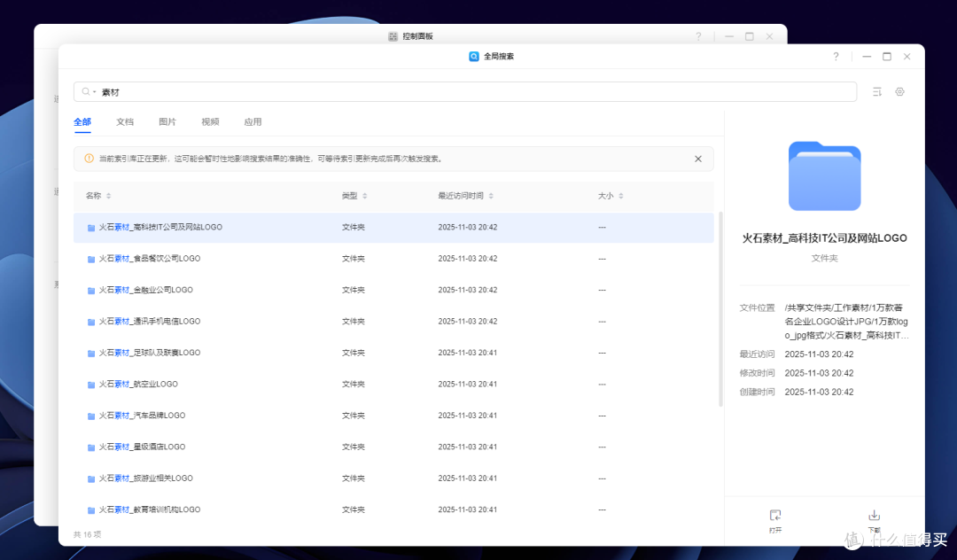Screen dimensions: 957x560
Task: Click folder icon of 食品餐饮公司LOGO row
Action: coord(91,260)
